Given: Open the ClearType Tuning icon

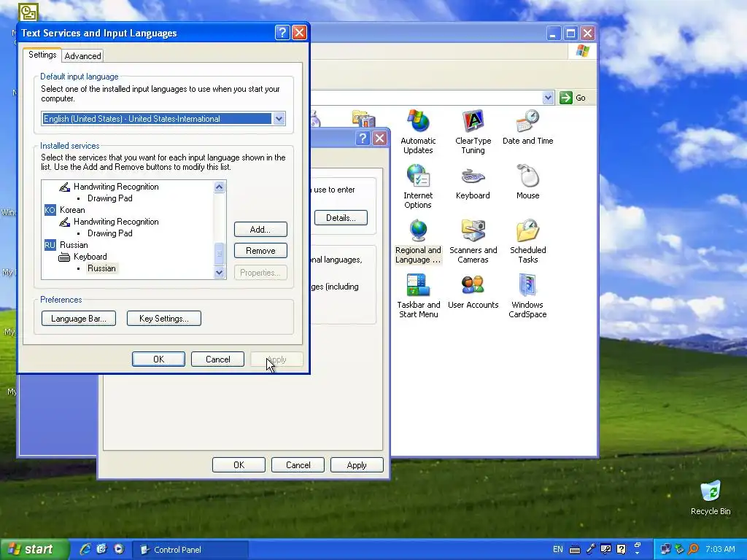Looking at the screenshot, I should pos(473,131).
